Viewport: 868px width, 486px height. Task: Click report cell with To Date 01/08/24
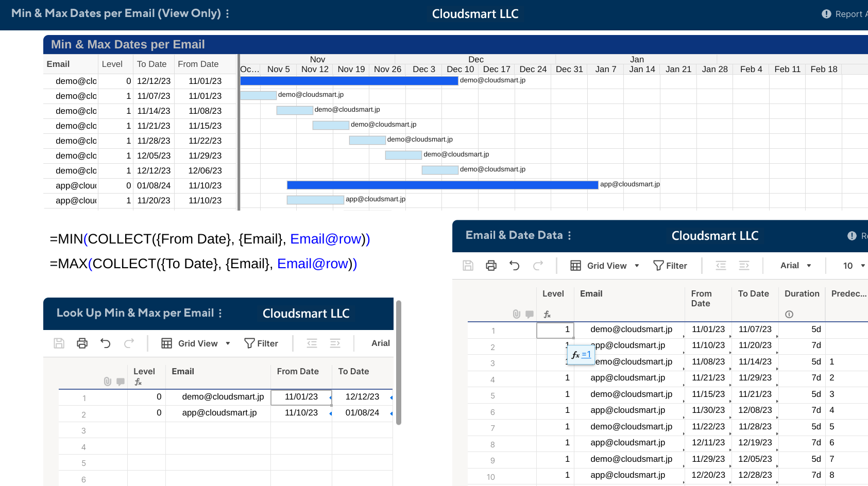(x=154, y=186)
